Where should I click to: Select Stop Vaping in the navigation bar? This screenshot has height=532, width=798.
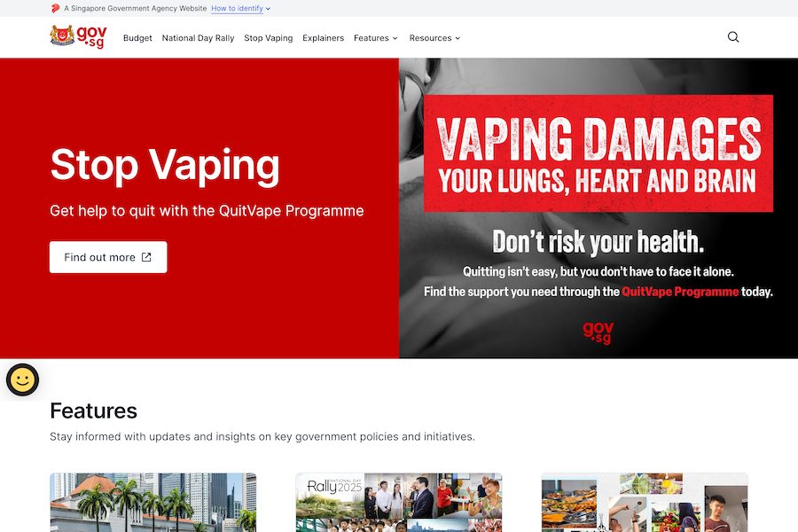(268, 38)
